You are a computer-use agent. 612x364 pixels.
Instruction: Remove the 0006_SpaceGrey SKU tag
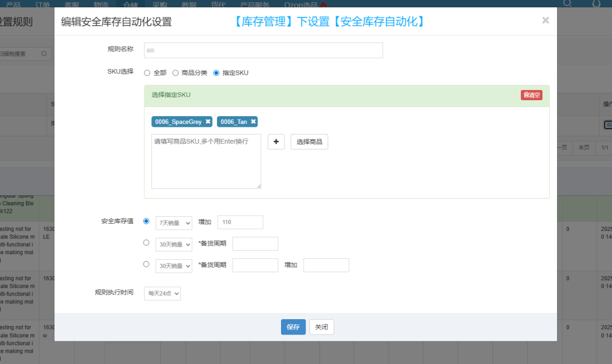click(207, 121)
